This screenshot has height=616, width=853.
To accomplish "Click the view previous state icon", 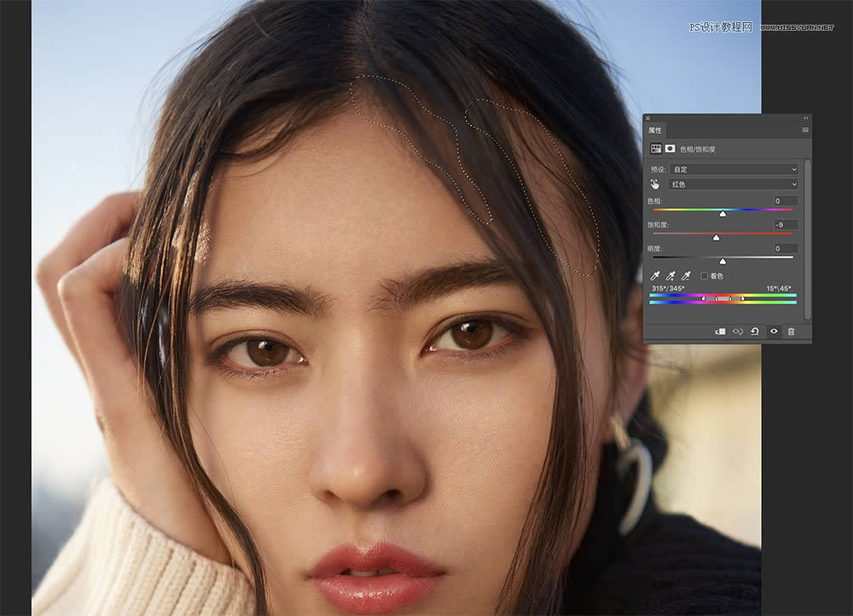I will (738, 331).
